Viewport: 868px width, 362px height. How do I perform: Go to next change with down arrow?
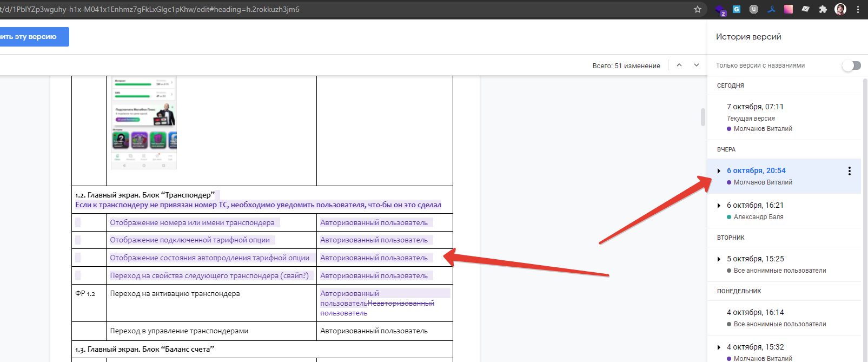[x=697, y=65]
